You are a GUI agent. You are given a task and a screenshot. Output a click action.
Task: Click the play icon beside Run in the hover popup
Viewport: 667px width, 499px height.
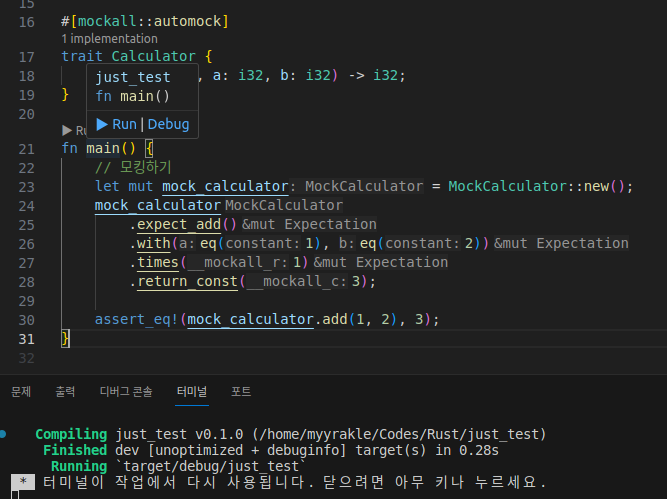point(101,124)
